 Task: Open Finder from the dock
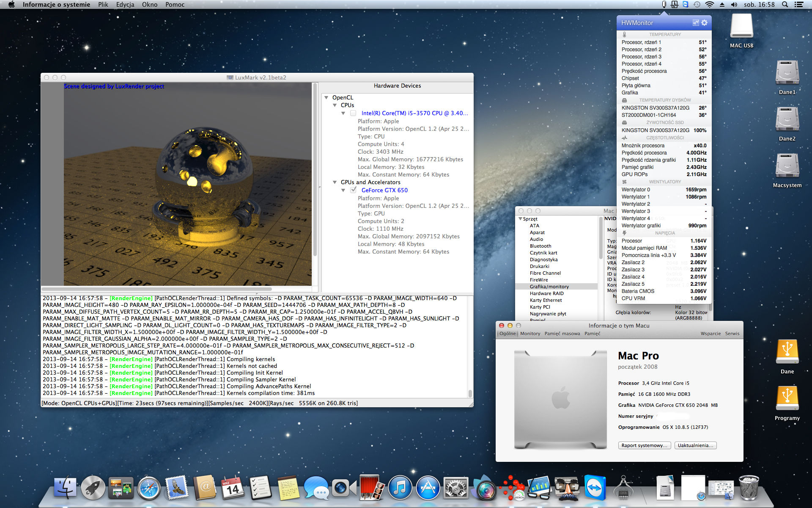coord(65,488)
